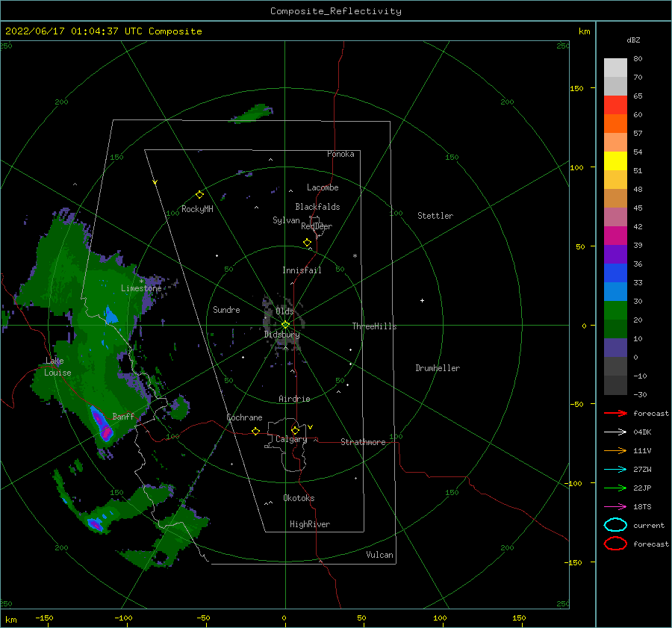Click the Innisfail label
Image resolution: width=672 pixels, height=628 pixels.
pos(302,270)
